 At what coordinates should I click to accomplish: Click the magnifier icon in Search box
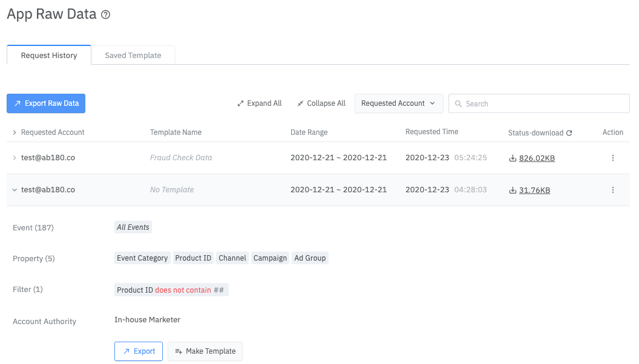[458, 104]
